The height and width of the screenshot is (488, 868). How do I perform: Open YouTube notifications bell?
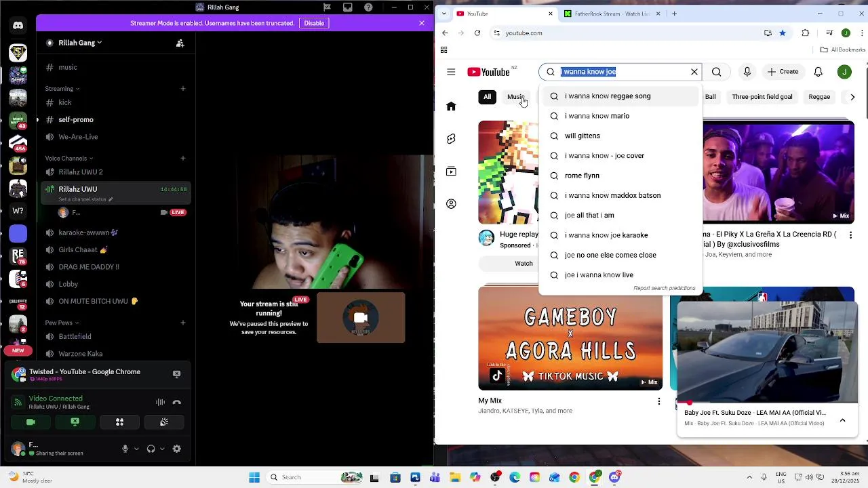click(818, 72)
